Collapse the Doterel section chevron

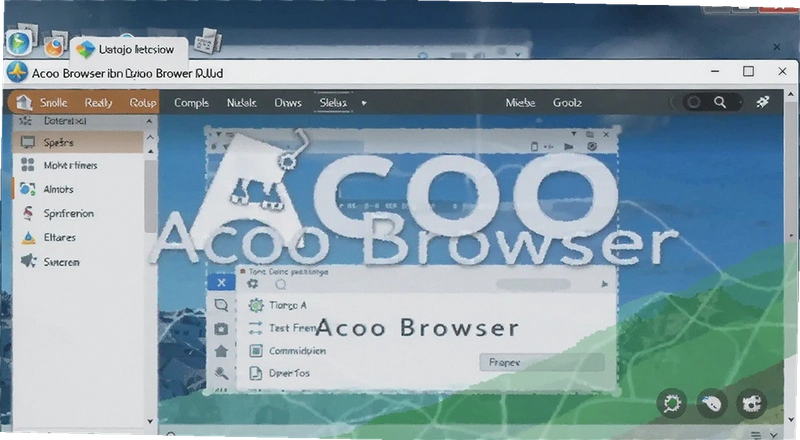pyautogui.click(x=149, y=121)
